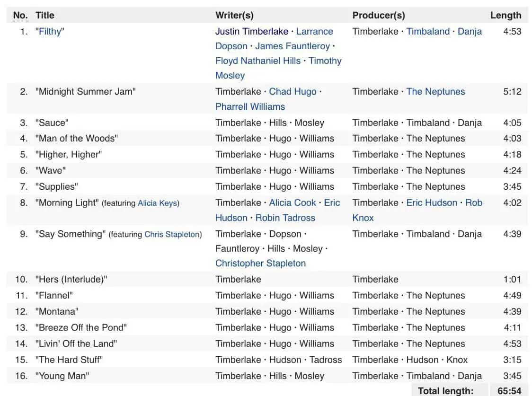The image size is (532, 396).
Task: Visit the Chad Hugo link
Action: click(293, 92)
